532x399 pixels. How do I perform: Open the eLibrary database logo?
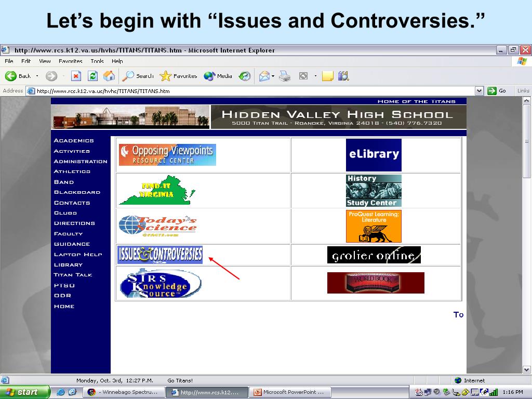tap(374, 155)
